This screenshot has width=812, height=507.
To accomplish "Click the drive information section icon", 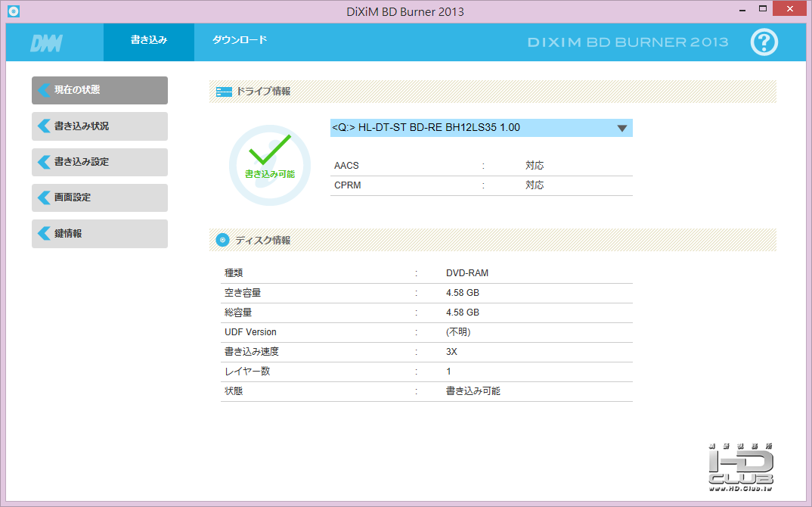I will [x=224, y=92].
